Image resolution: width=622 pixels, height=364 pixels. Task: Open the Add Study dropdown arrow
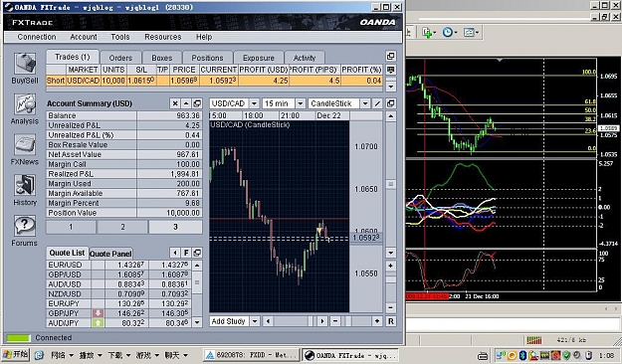(x=255, y=321)
